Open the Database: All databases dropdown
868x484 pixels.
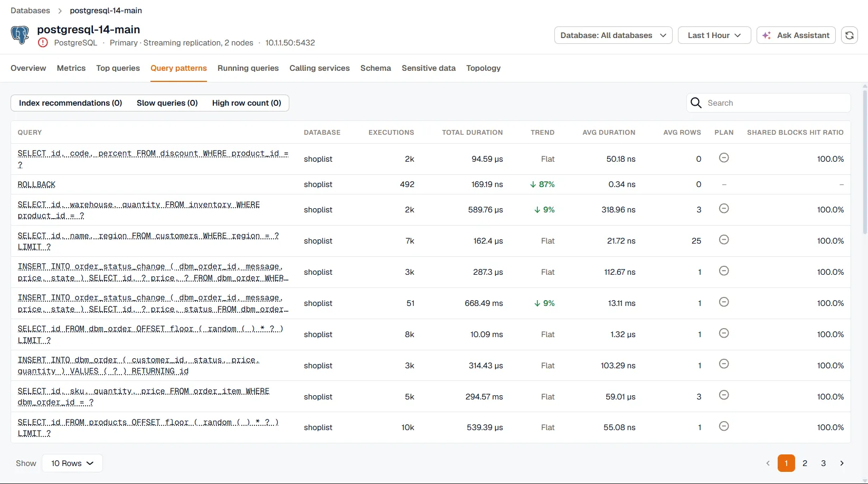[613, 35]
